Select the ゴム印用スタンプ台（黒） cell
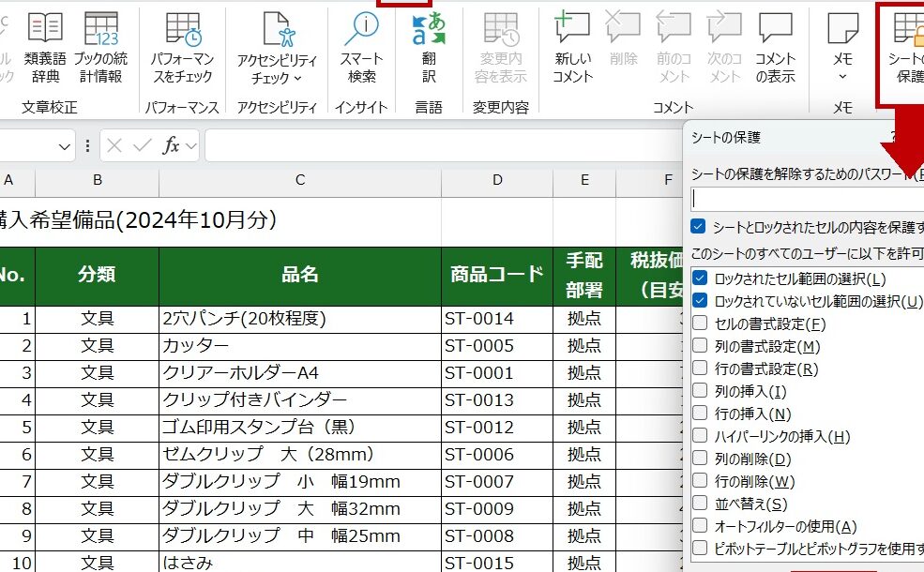924x572 pixels. pyautogui.click(x=300, y=427)
